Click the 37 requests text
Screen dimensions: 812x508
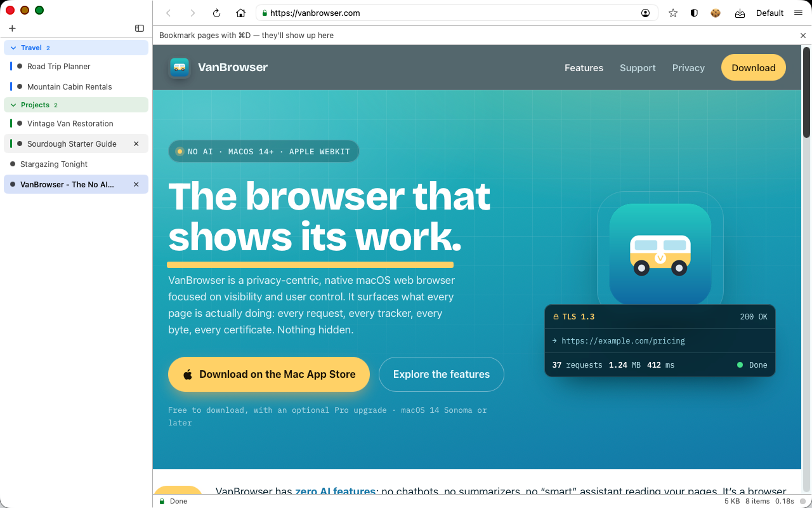coord(577,365)
